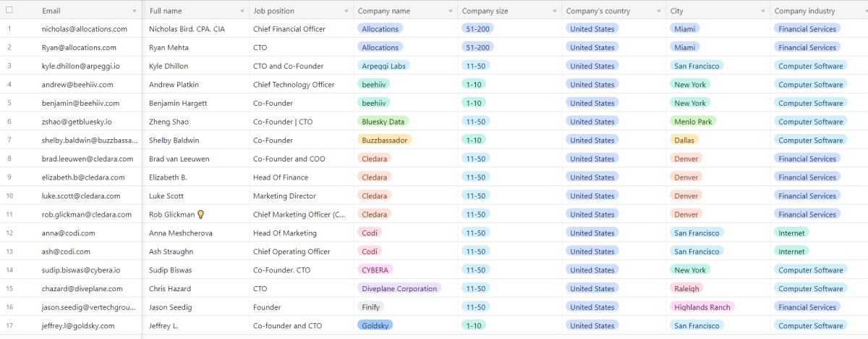Click the Diveplane Corporation company tag
868x339 pixels.
(399, 288)
